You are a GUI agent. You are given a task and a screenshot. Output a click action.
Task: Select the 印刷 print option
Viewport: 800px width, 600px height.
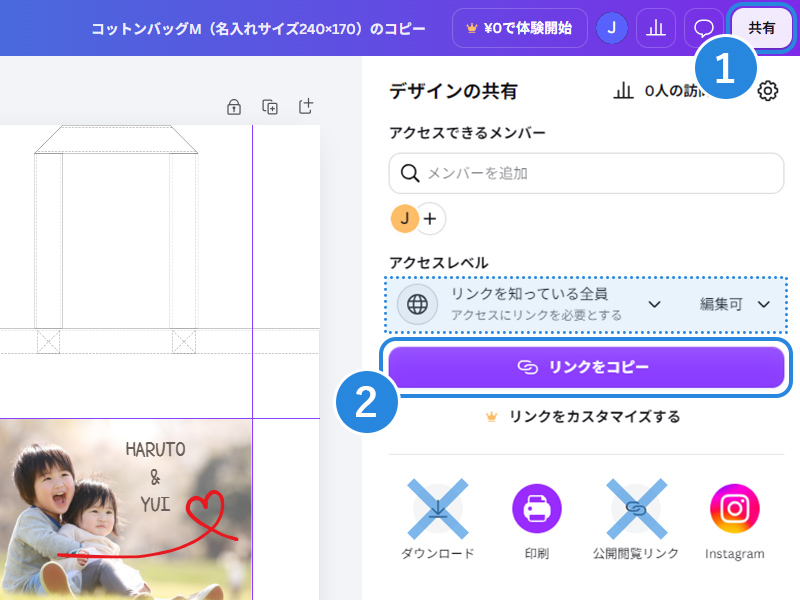(537, 520)
